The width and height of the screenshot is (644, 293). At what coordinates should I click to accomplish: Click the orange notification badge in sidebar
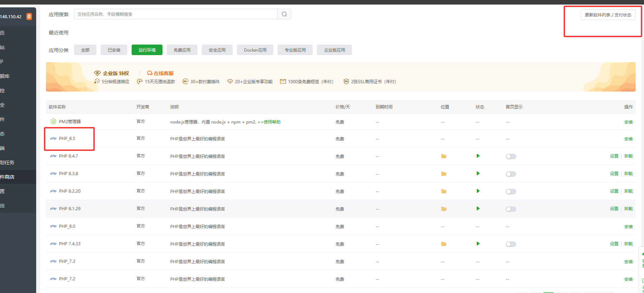pos(29,16)
